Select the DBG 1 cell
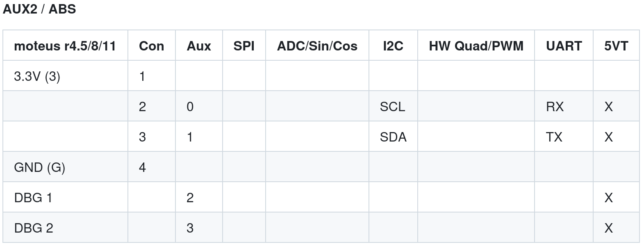This screenshot has height=249, width=644. (x=65, y=197)
